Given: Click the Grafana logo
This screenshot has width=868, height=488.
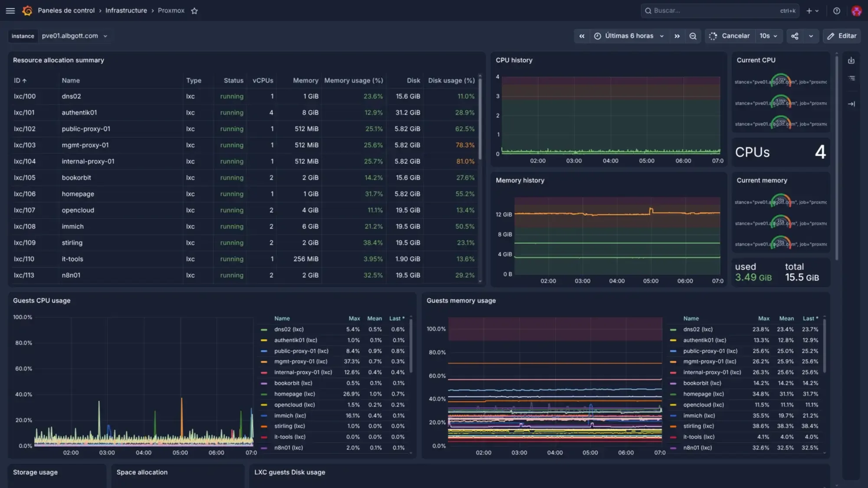Looking at the screenshot, I should pos(27,11).
